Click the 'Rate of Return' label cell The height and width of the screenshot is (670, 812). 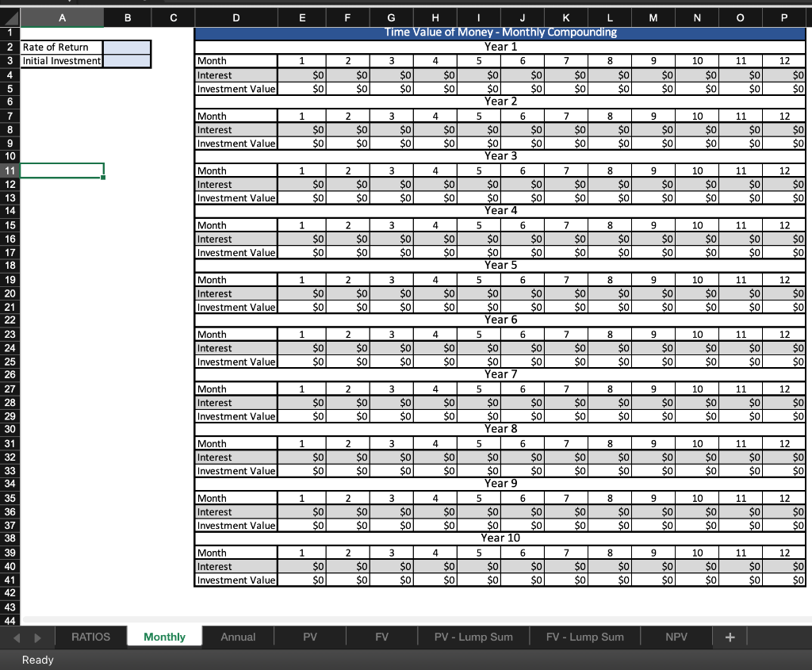coord(62,47)
